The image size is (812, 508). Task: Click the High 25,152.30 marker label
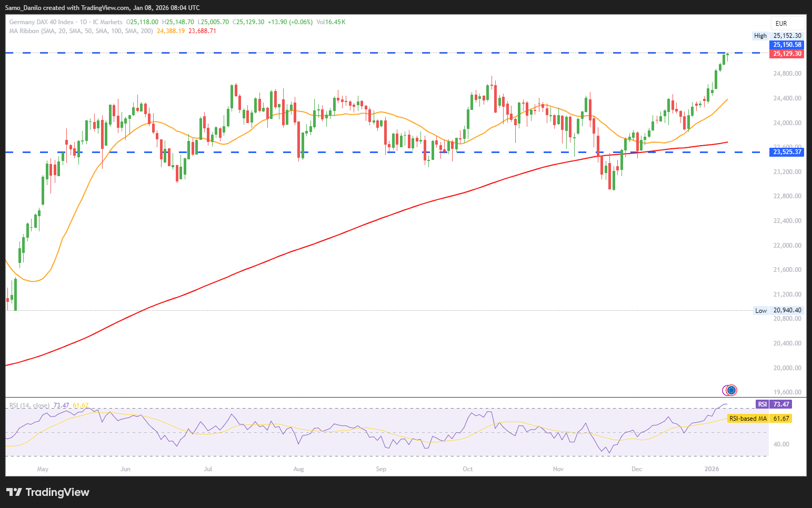(x=778, y=36)
